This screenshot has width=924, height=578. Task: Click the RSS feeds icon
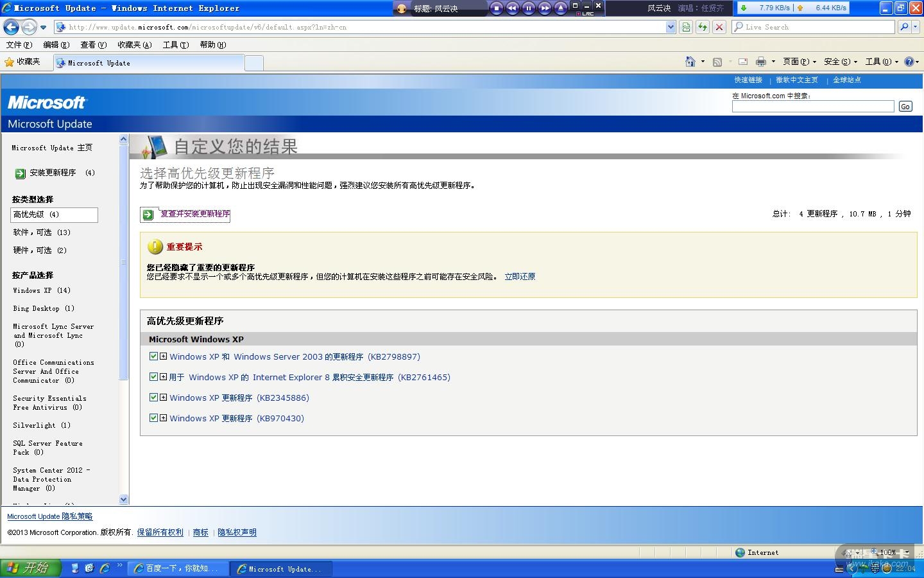tap(717, 62)
